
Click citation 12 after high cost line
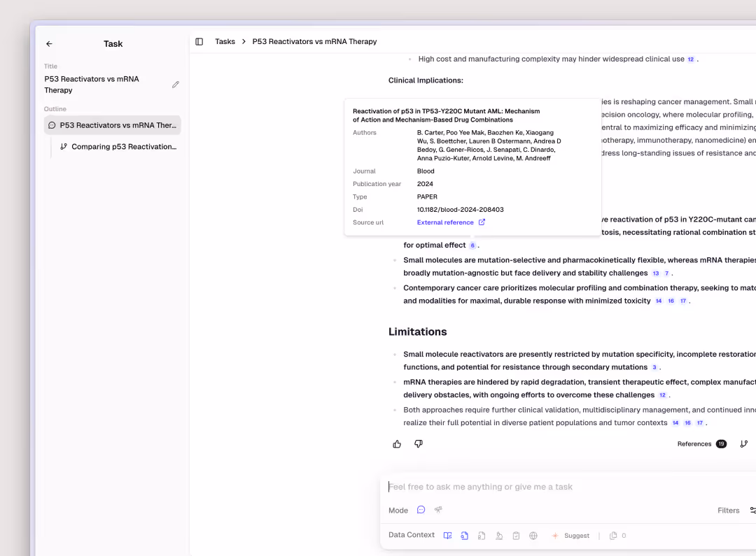pyautogui.click(x=690, y=59)
